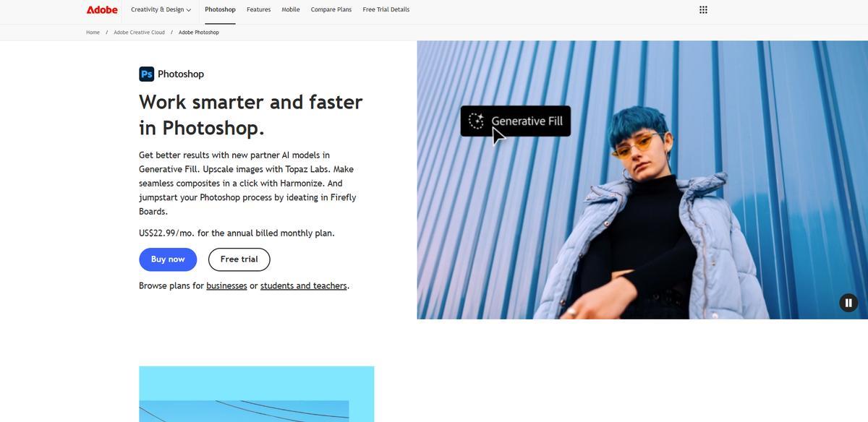Start the Free trial
868x422 pixels.
[x=239, y=259]
